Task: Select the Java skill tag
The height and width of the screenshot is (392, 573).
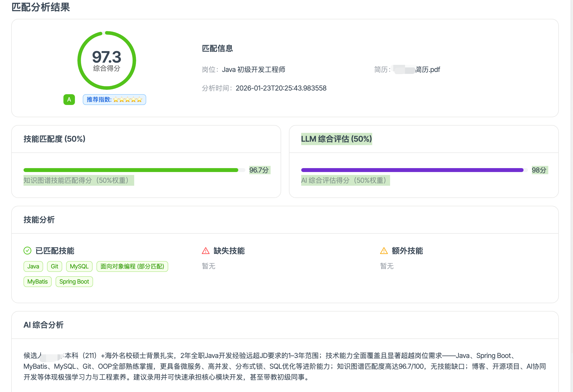Action: 33,266
